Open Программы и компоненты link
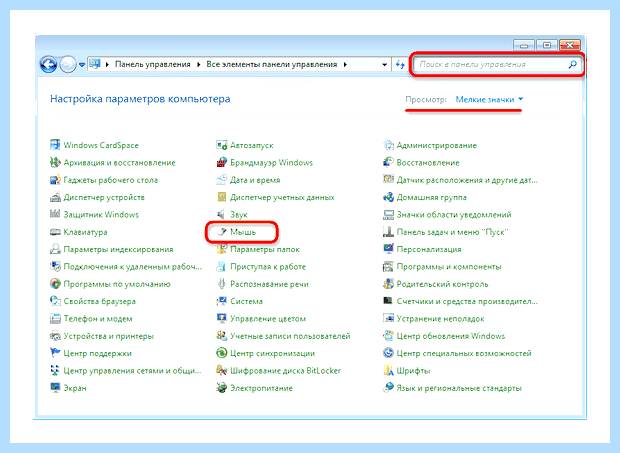 pos(449,267)
